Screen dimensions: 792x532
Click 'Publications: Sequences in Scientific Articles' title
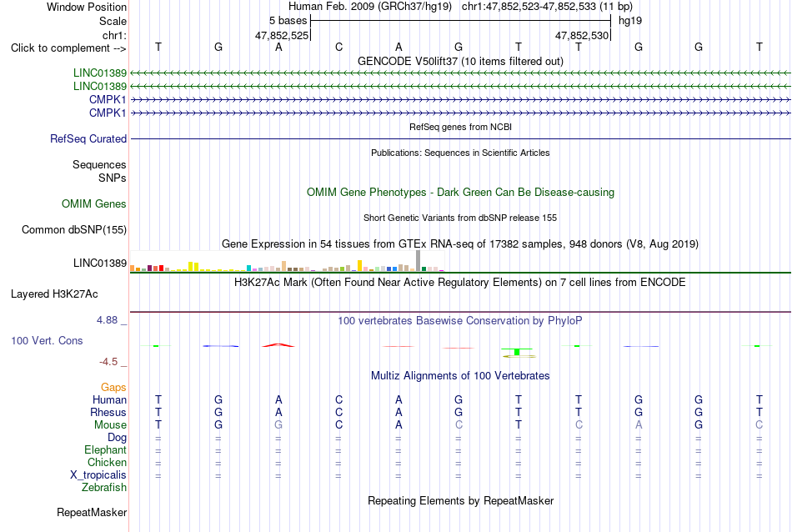click(460, 153)
